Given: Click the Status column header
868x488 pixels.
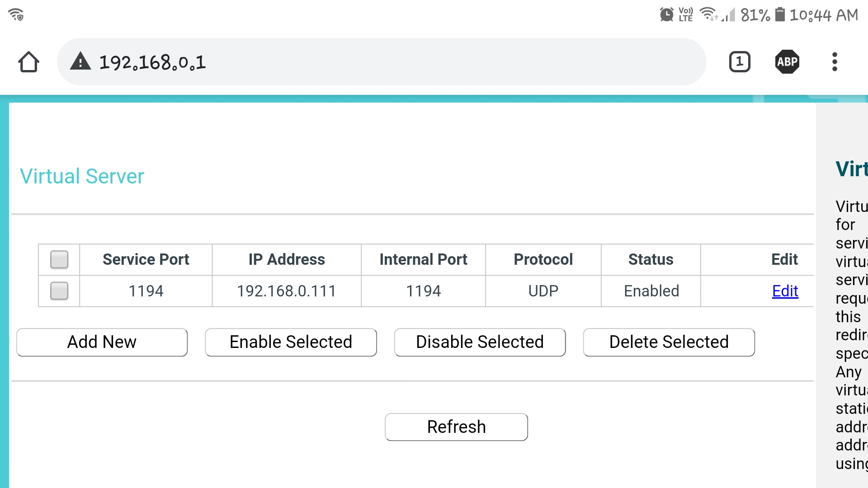Looking at the screenshot, I should [651, 259].
